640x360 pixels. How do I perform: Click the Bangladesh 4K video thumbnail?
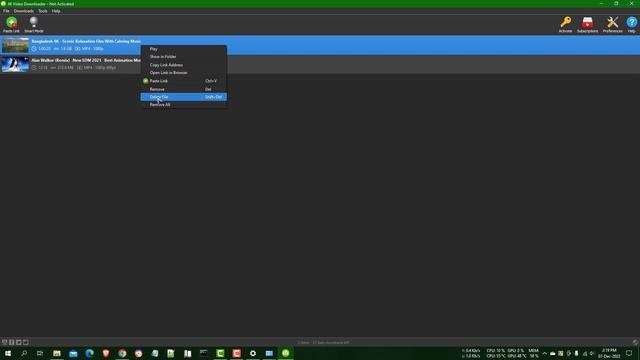[x=16, y=45]
